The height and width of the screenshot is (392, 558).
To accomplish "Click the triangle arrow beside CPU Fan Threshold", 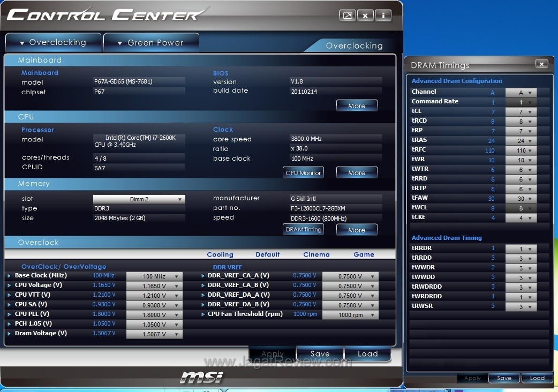I will click(203, 314).
